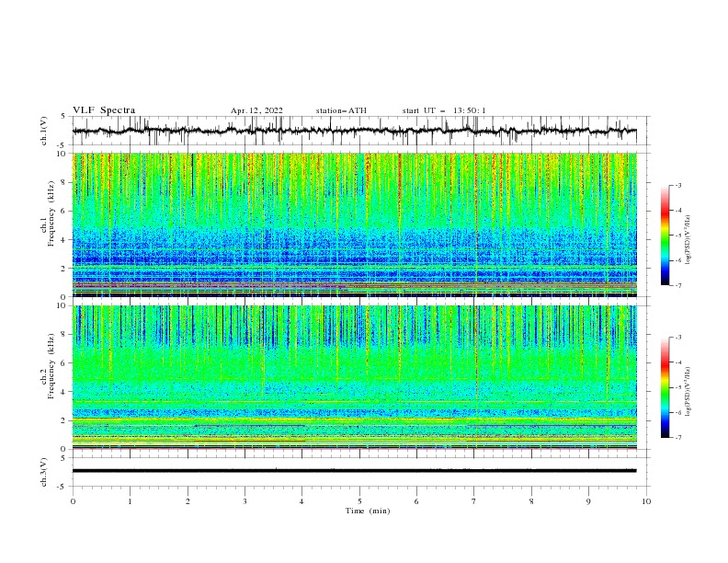Click the flat ch.3 voltage trace

[x=354, y=471]
